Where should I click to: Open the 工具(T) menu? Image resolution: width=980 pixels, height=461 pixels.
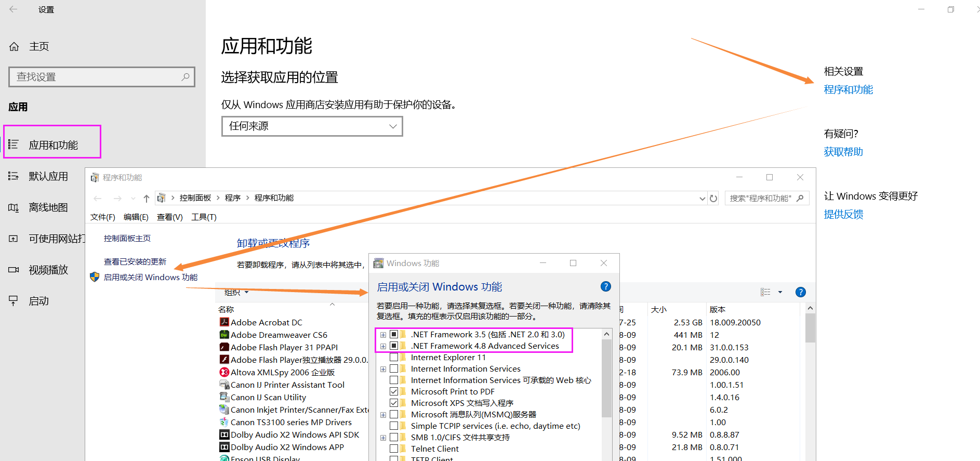[204, 217]
